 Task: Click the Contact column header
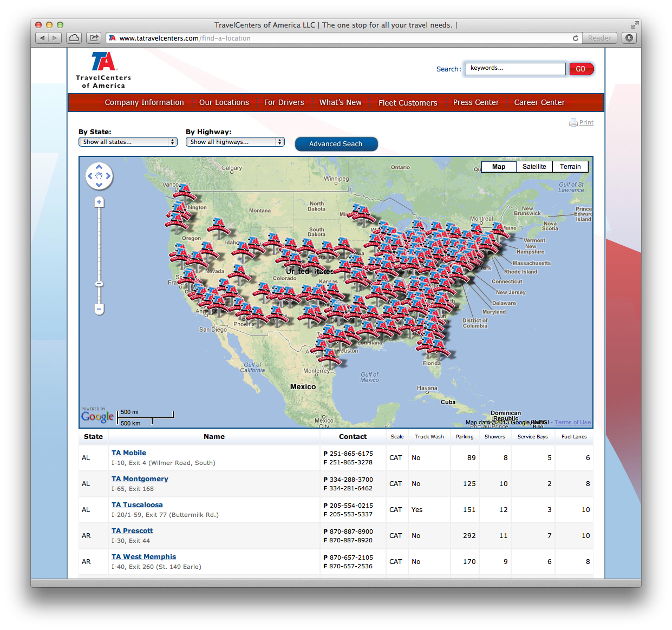point(353,437)
